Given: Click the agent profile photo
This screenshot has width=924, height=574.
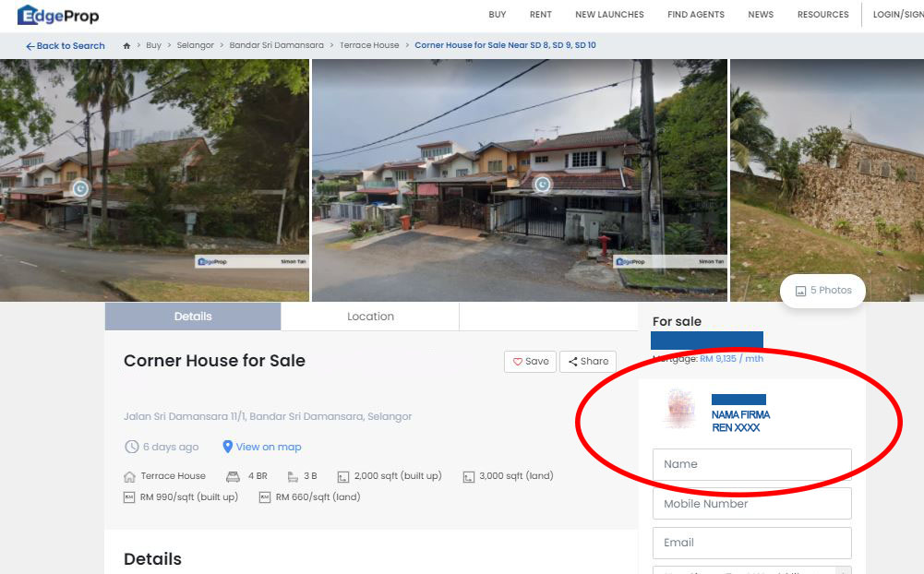Looking at the screenshot, I should pos(679,409).
